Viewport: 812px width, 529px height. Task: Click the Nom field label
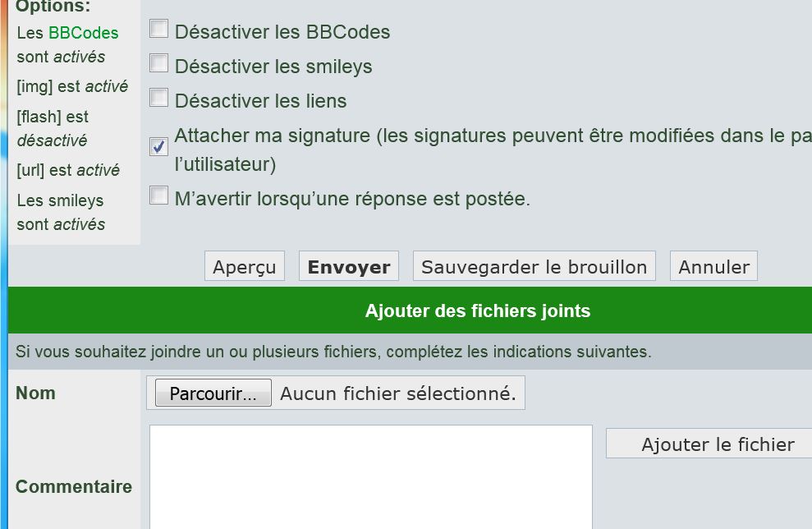point(35,393)
